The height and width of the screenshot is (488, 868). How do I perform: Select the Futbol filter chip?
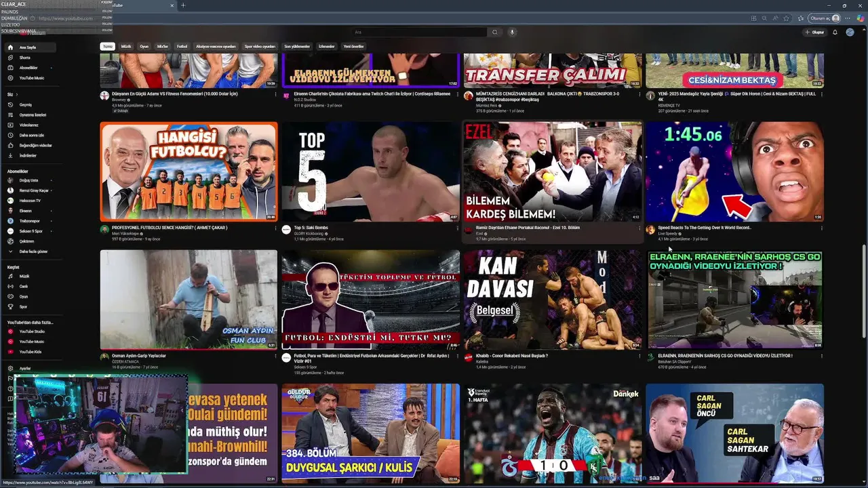click(182, 47)
